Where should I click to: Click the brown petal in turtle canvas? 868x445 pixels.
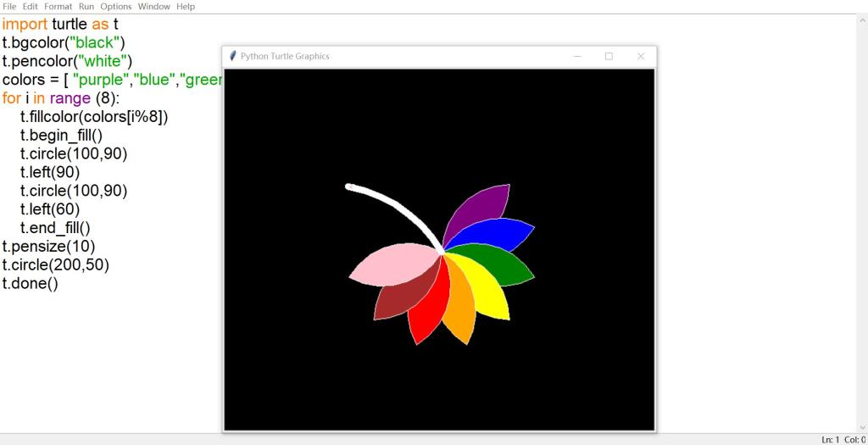pyautogui.click(x=404, y=293)
